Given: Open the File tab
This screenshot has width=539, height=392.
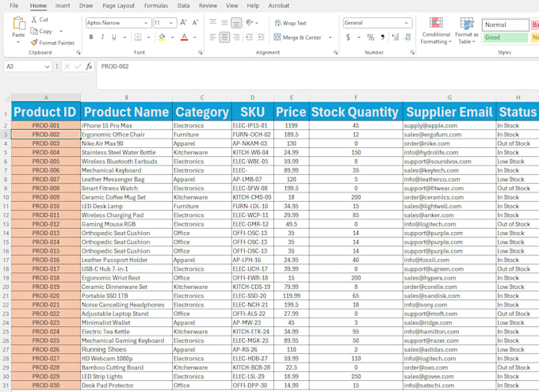Looking at the screenshot, I should click(x=14, y=6).
